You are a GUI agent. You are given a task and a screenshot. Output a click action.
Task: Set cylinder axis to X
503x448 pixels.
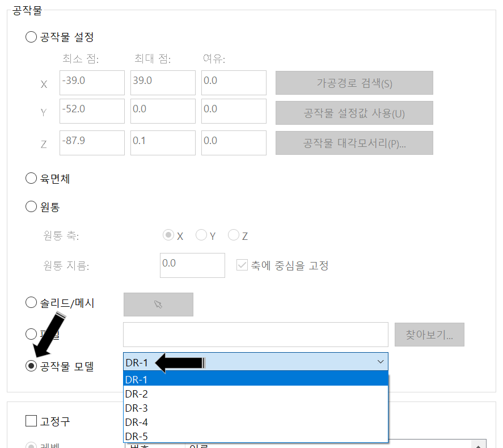[168, 235]
